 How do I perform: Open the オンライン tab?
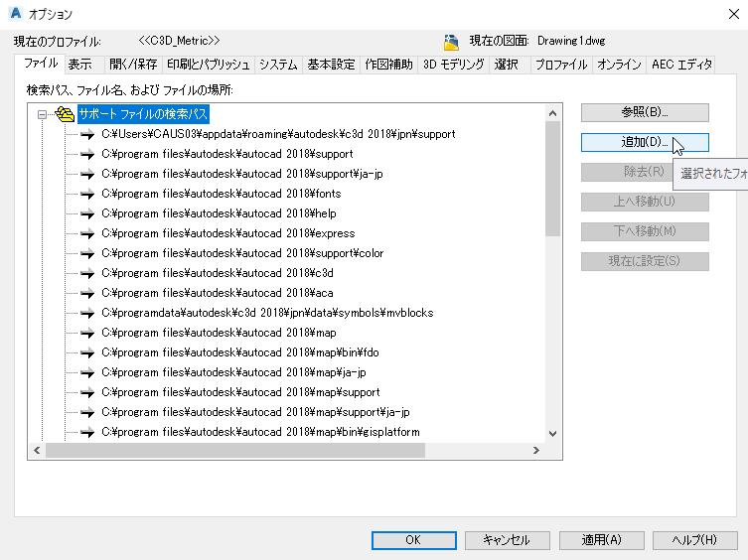tap(619, 65)
